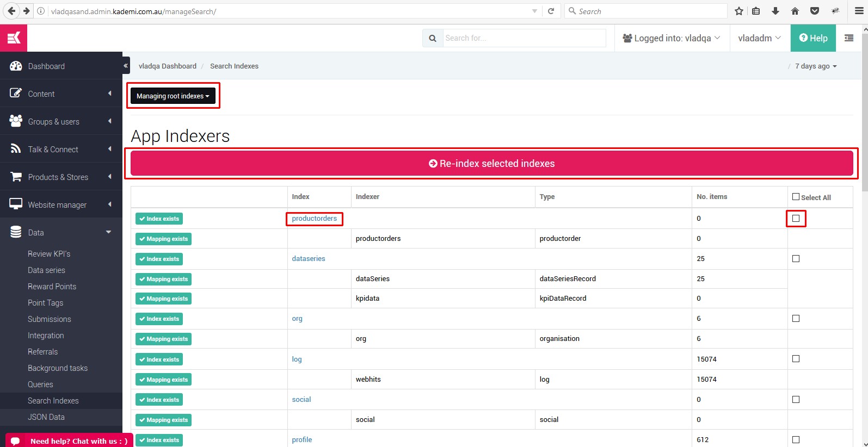
Task: Open the 7 days ago range dropdown
Action: [x=816, y=66]
